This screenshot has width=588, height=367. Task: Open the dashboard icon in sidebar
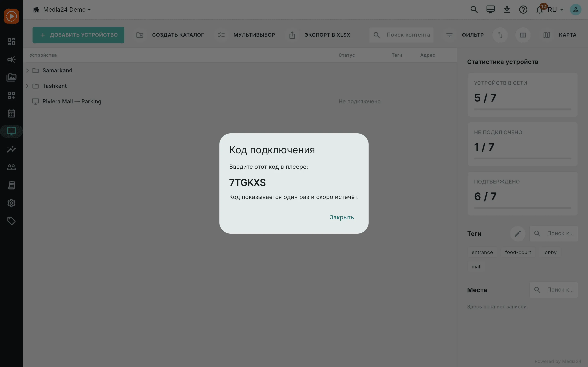(x=11, y=42)
